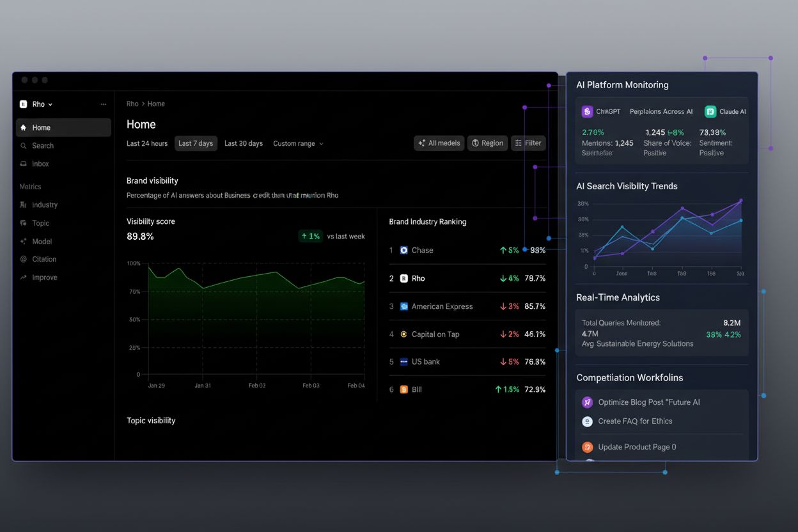Click the Citation icon in the sidebar
This screenshot has height=532, width=798.
point(23,259)
